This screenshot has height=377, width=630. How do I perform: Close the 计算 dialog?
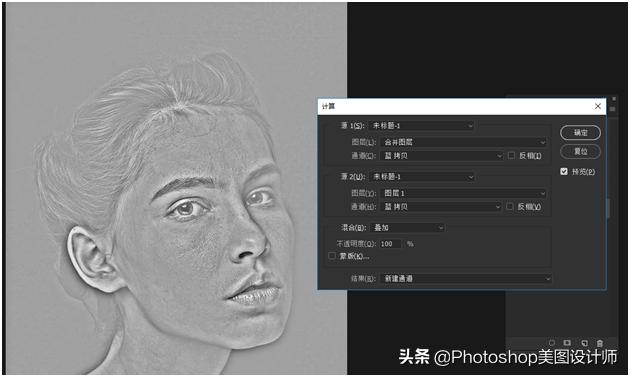[x=597, y=106]
